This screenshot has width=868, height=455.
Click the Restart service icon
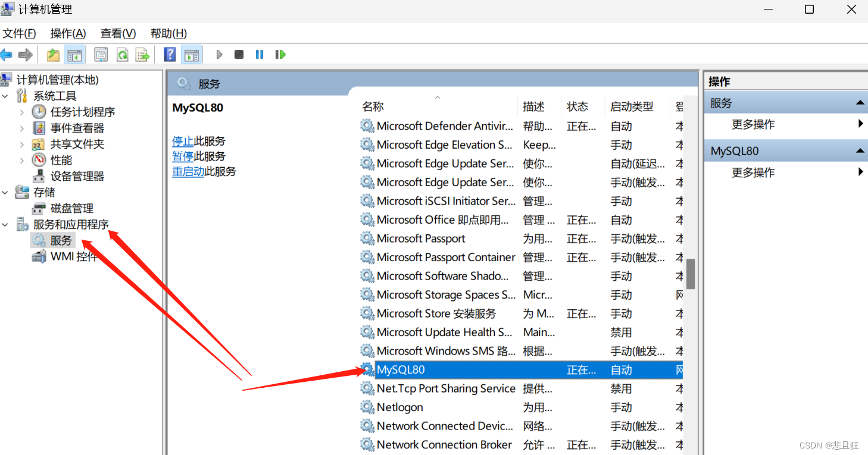coord(280,55)
